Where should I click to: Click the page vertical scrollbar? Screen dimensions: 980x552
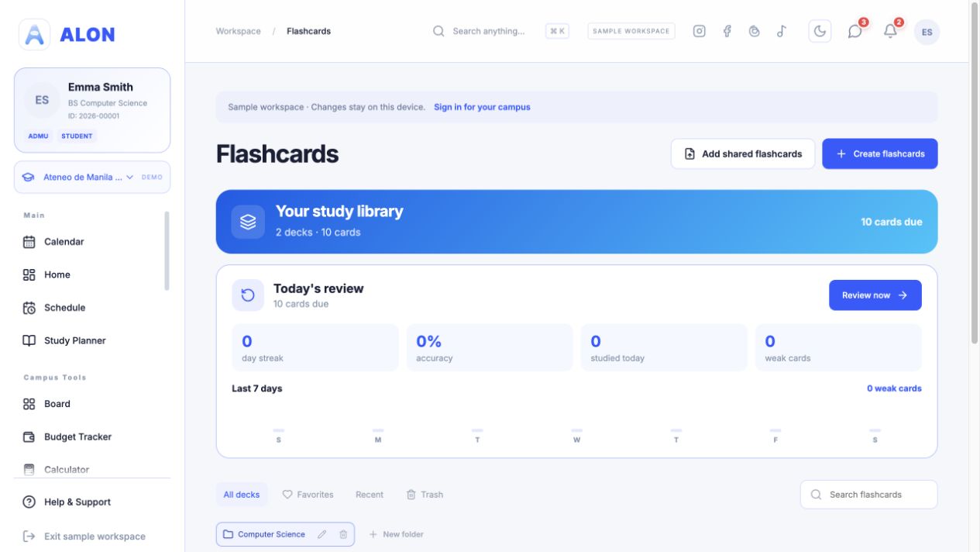(x=975, y=173)
